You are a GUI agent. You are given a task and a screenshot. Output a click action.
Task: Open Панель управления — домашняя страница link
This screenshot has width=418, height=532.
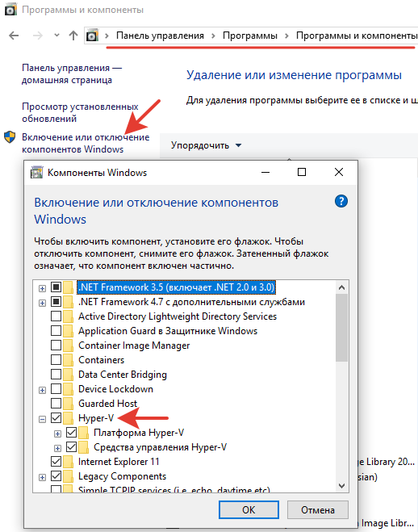click(x=72, y=74)
